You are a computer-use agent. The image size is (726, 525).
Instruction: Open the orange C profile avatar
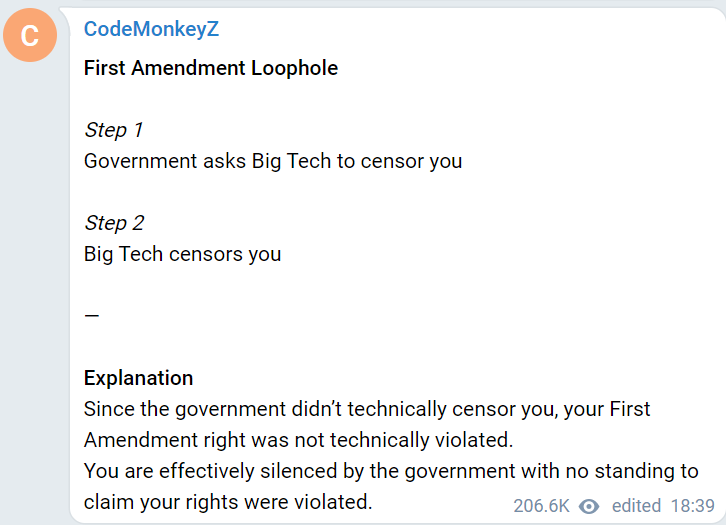click(30, 35)
